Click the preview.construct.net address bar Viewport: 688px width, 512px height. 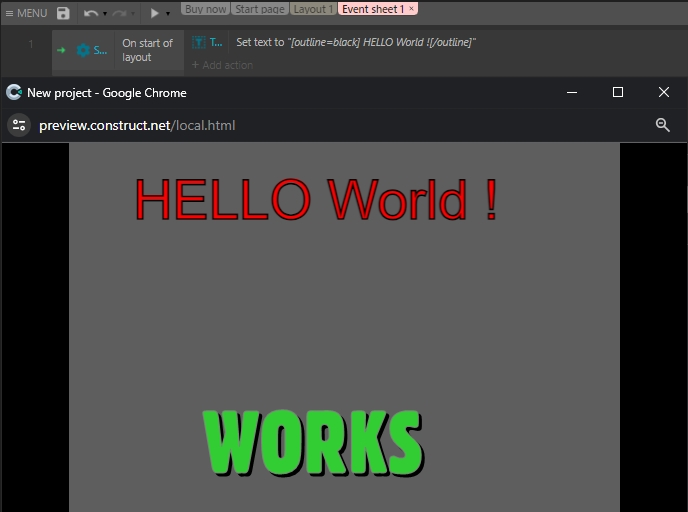pos(137,125)
